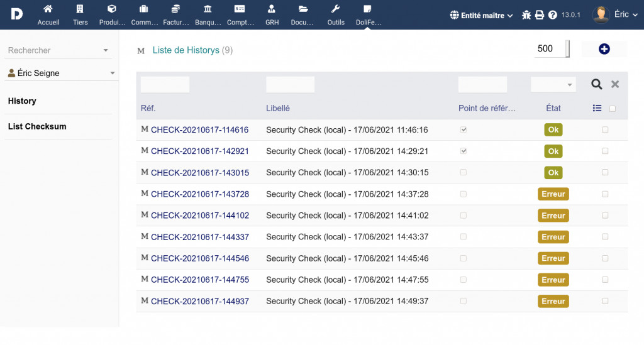Select the row checkbox for CHECK-20210617-144937
The image size is (644, 345).
[x=605, y=301]
